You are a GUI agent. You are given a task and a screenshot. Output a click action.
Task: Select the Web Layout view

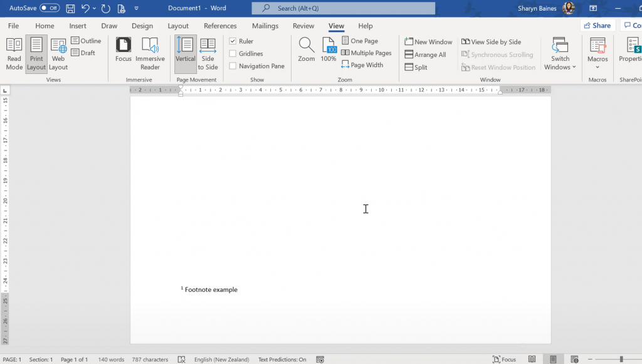(58, 53)
